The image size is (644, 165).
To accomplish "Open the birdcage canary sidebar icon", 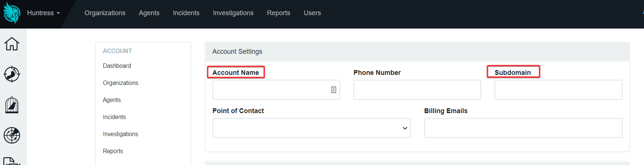I will pyautogui.click(x=12, y=105).
